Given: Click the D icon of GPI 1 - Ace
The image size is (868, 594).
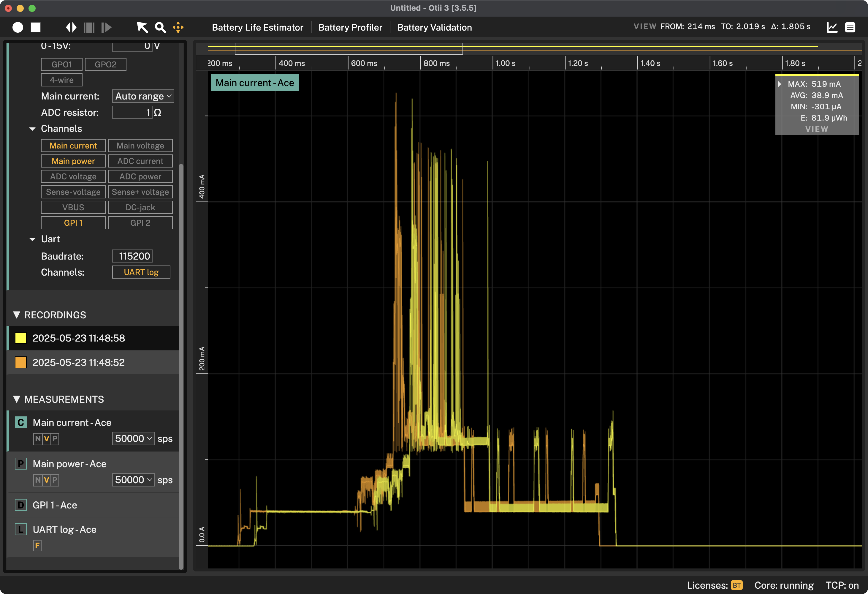Looking at the screenshot, I should (x=20, y=505).
